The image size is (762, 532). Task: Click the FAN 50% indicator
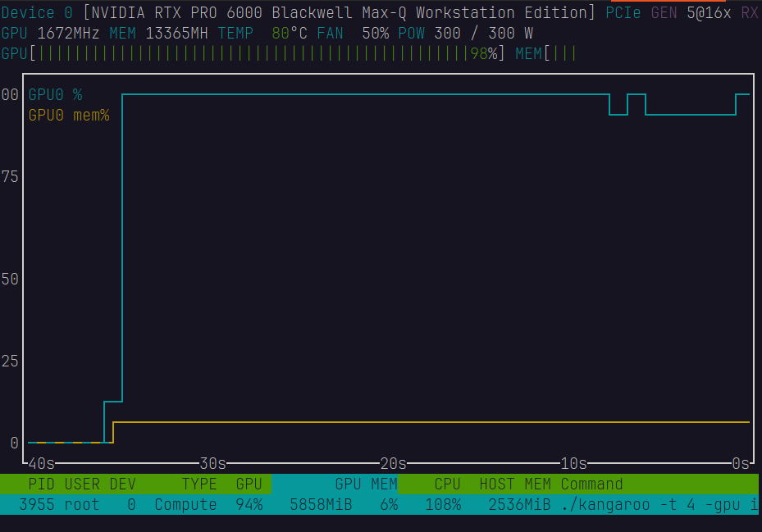(353, 34)
